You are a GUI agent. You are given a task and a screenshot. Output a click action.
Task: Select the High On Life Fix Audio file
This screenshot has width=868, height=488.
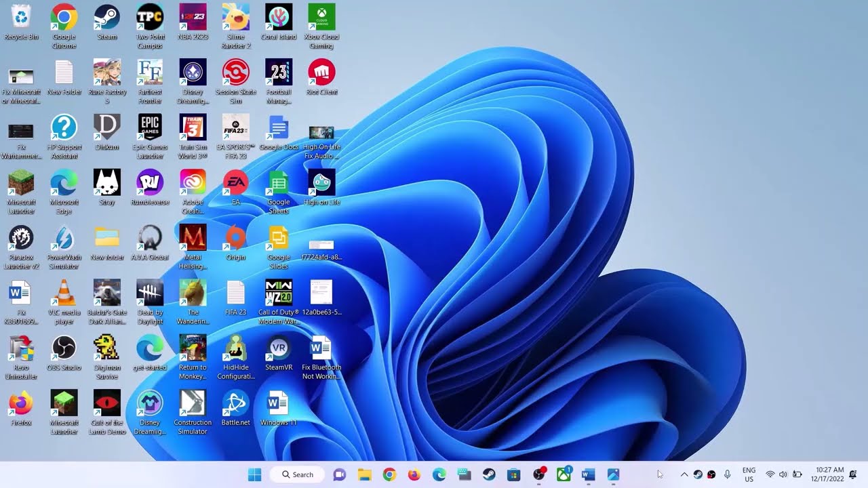[x=321, y=142]
